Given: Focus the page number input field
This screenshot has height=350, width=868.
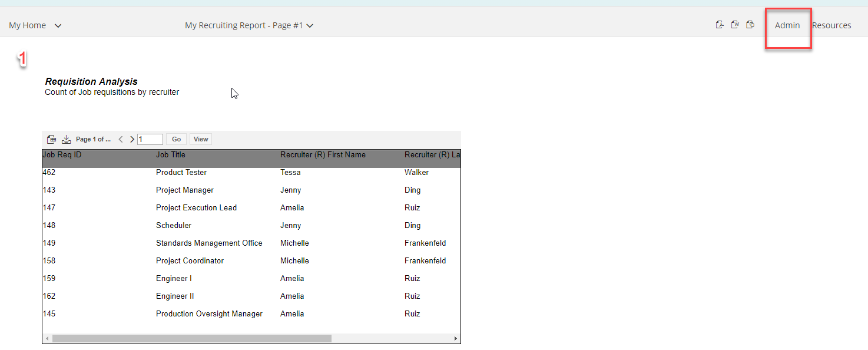Looking at the screenshot, I should 150,139.
